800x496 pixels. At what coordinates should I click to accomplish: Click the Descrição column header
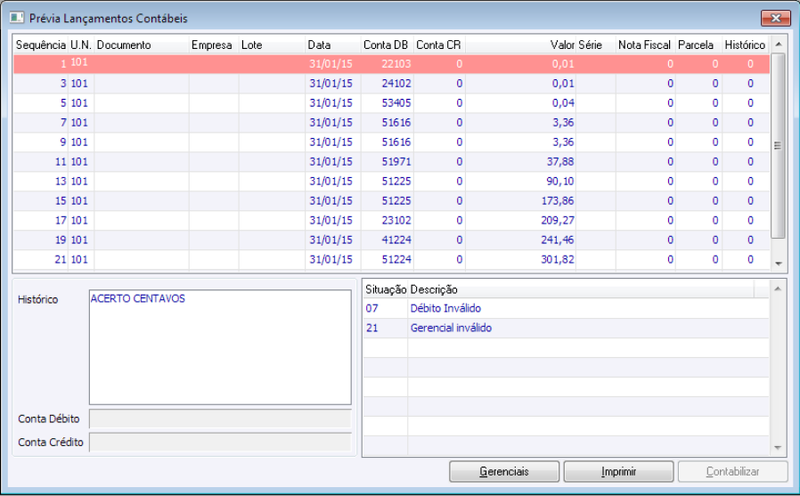click(581, 289)
